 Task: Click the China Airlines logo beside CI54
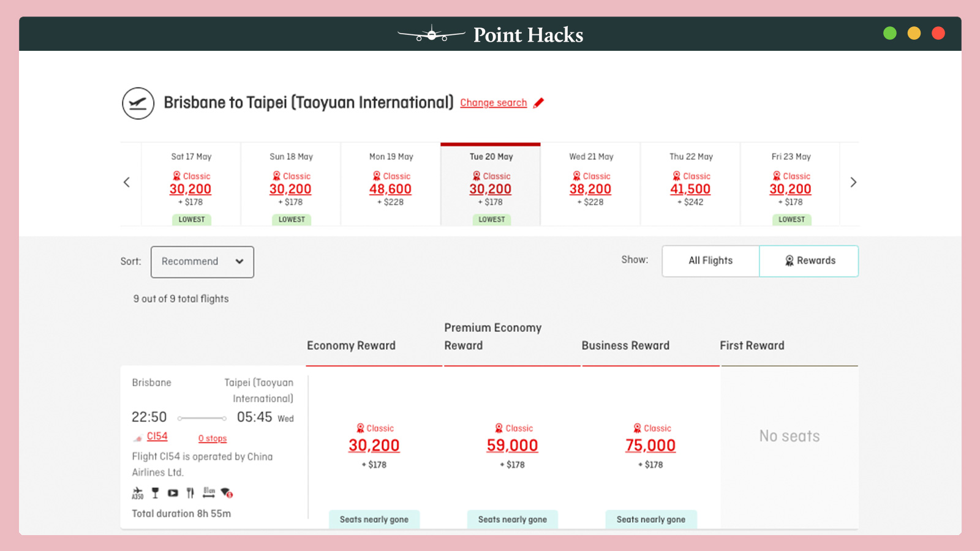(138, 438)
